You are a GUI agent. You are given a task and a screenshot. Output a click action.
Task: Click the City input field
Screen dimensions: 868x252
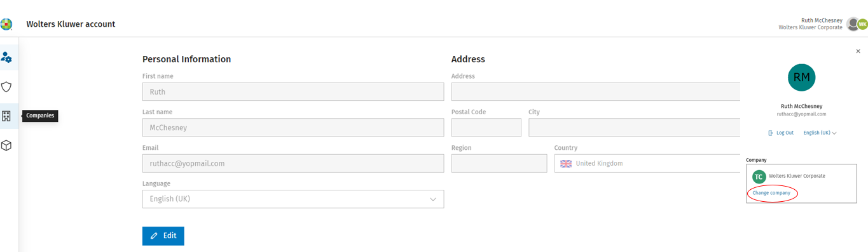pyautogui.click(x=635, y=128)
